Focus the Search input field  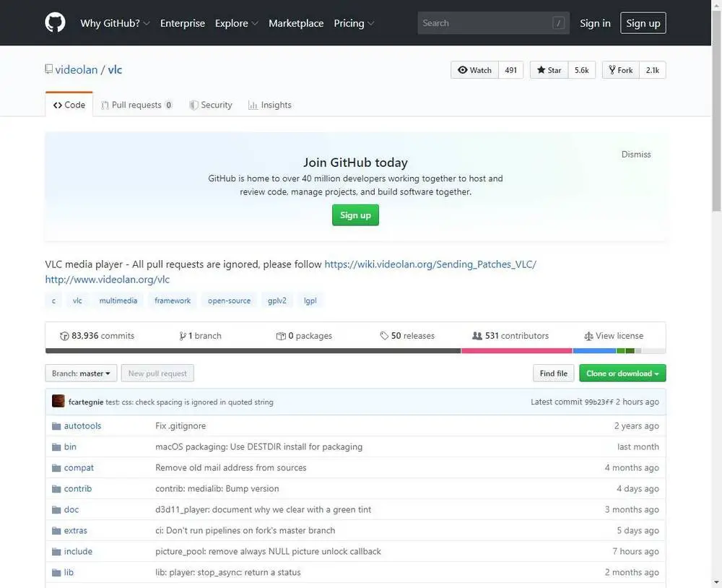493,23
